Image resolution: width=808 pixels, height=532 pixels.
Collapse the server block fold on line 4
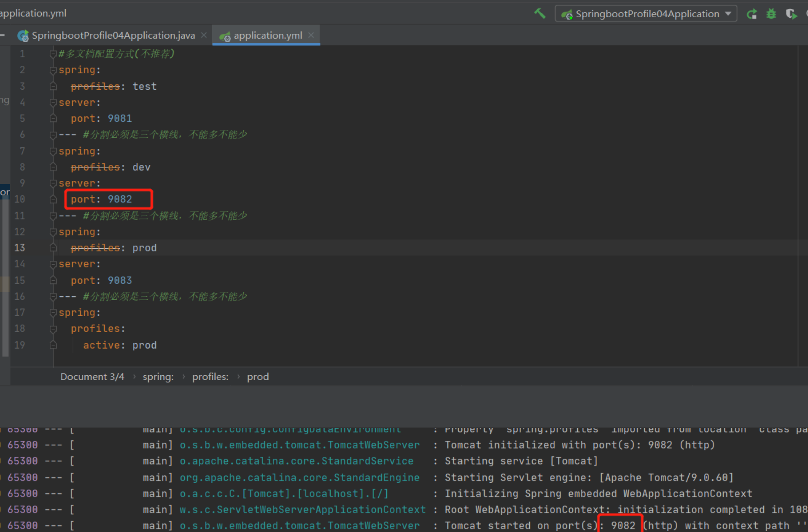(53, 102)
